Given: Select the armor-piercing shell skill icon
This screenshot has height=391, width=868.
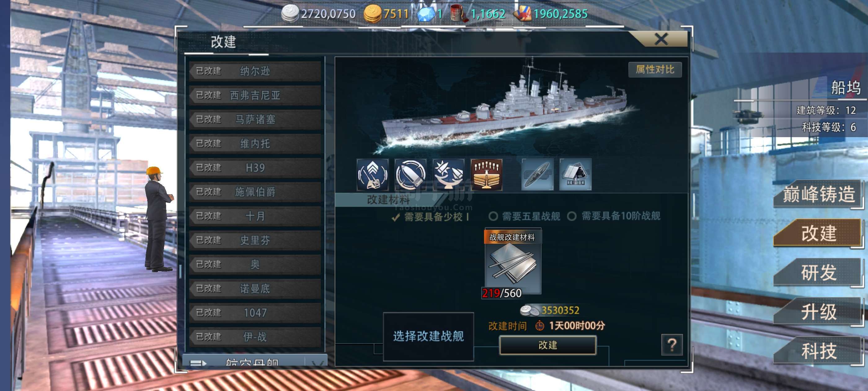Looking at the screenshot, I should (x=410, y=175).
